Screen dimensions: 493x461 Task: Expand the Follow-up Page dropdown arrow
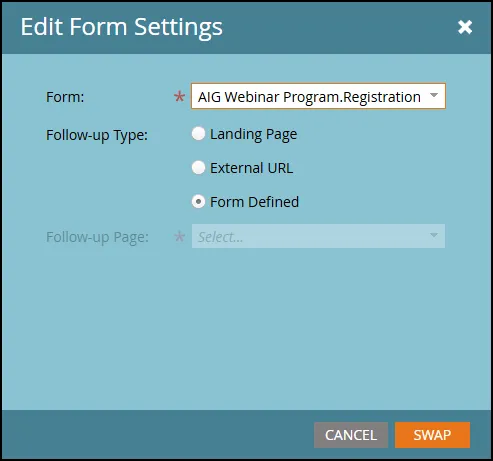(x=434, y=236)
